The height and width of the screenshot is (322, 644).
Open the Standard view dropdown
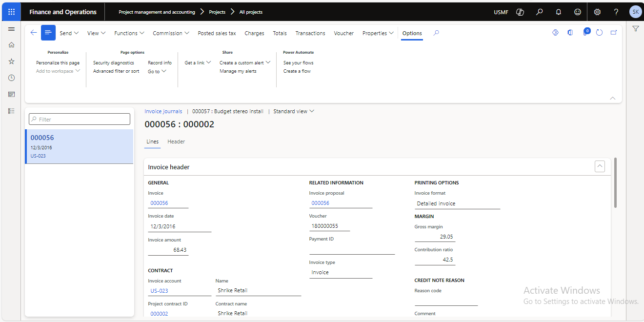point(294,111)
